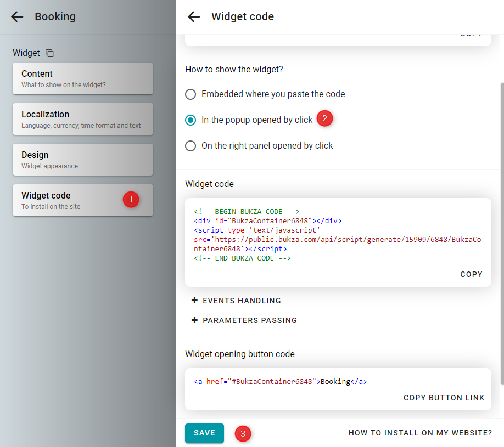This screenshot has height=447, width=504.
Task: Click the back arrow beside Booking
Action: [x=17, y=16]
